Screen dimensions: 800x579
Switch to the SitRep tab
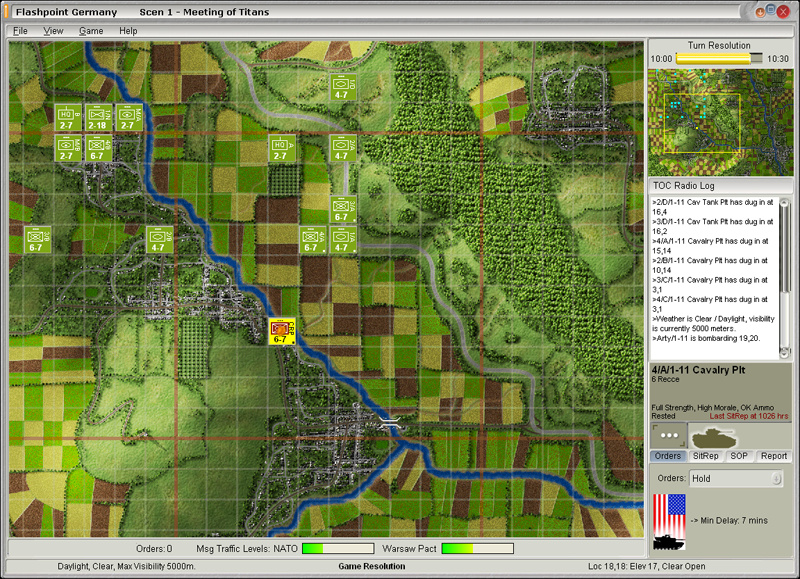pyautogui.click(x=704, y=456)
